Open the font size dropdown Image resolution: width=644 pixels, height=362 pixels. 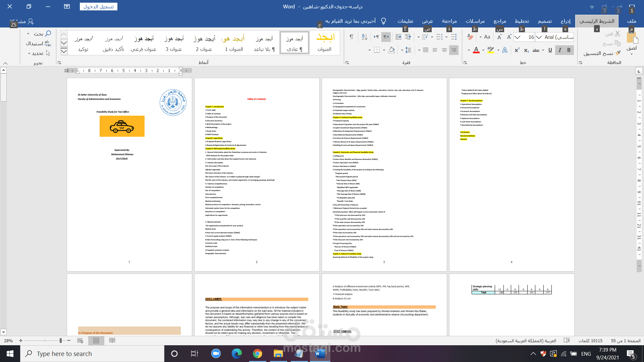518,37
